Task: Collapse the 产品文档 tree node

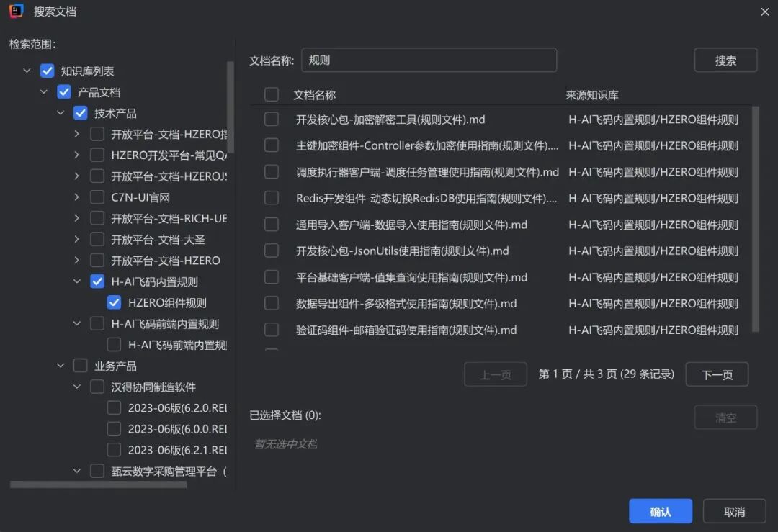Action: pos(44,92)
